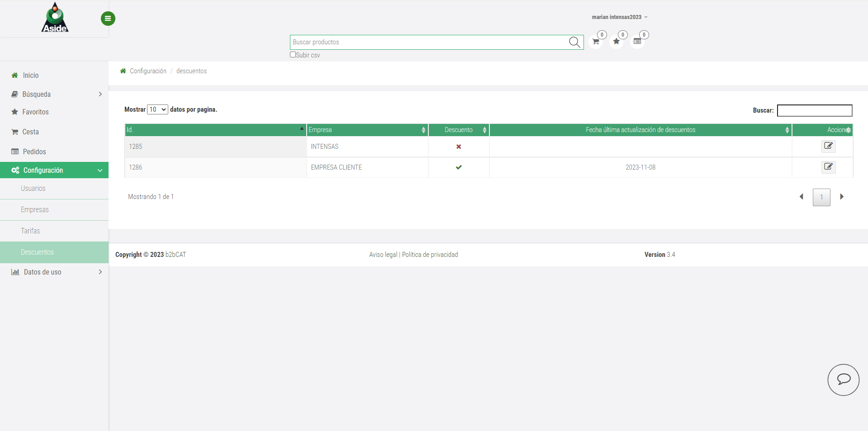Open the orders list icon in header
This screenshot has height=431, width=868.
click(637, 42)
